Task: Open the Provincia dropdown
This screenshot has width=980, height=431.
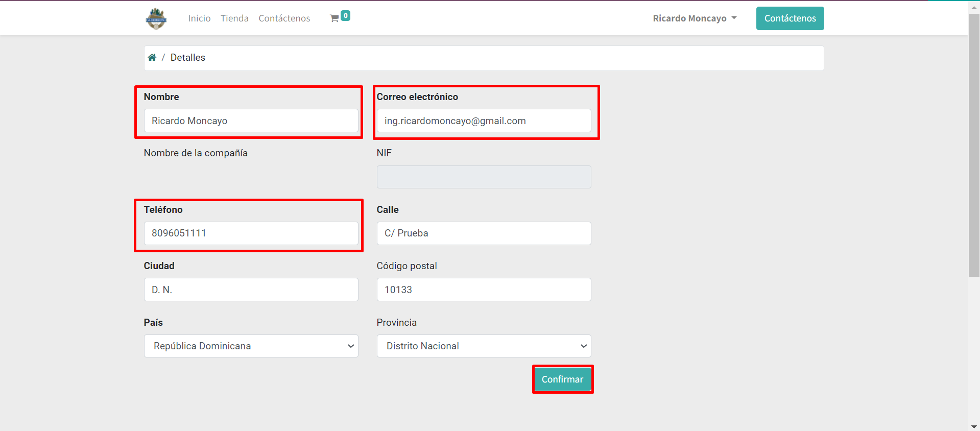Action: point(484,346)
